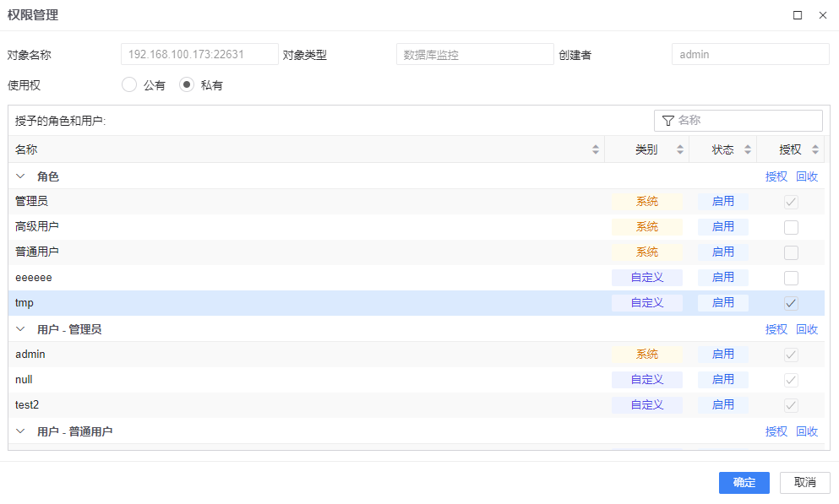Sort by the 授权 column sort arrows
839x504 pixels.
pyautogui.click(x=815, y=149)
